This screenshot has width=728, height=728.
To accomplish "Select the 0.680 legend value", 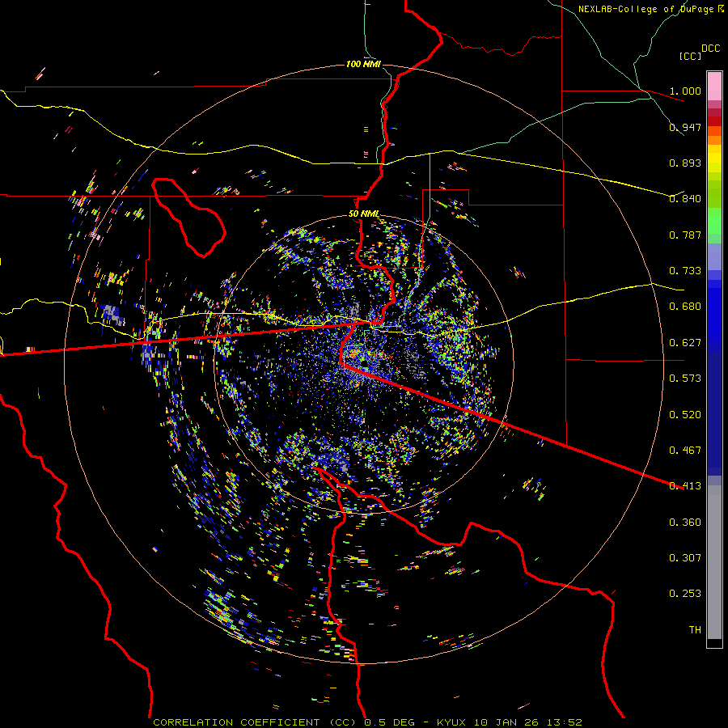I will 685,307.
